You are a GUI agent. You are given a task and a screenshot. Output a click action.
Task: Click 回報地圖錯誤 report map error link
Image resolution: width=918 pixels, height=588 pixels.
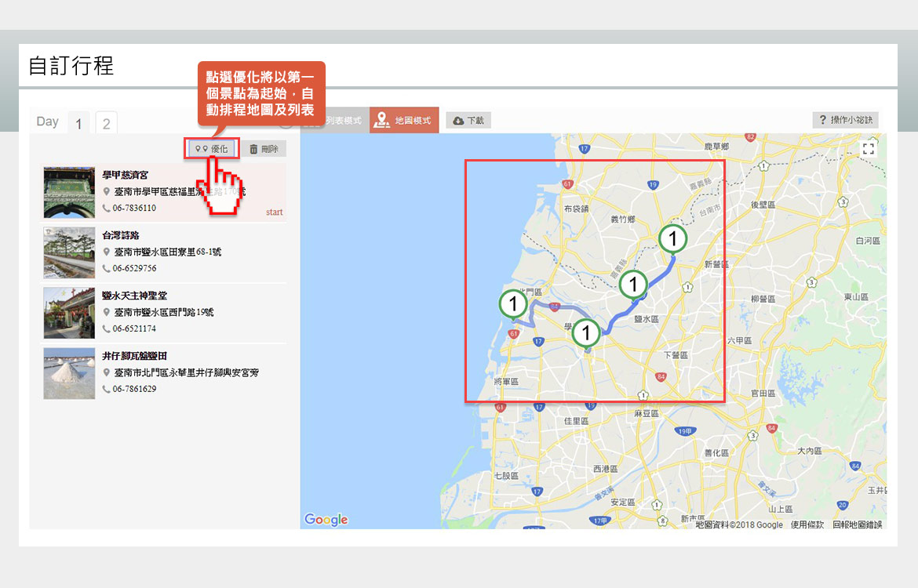click(857, 524)
